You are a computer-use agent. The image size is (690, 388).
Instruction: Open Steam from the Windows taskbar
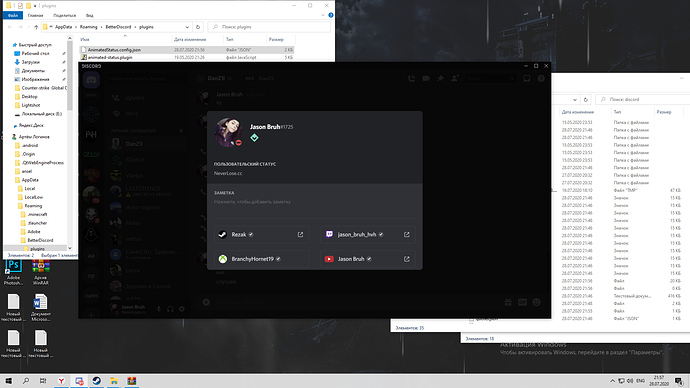point(97,381)
